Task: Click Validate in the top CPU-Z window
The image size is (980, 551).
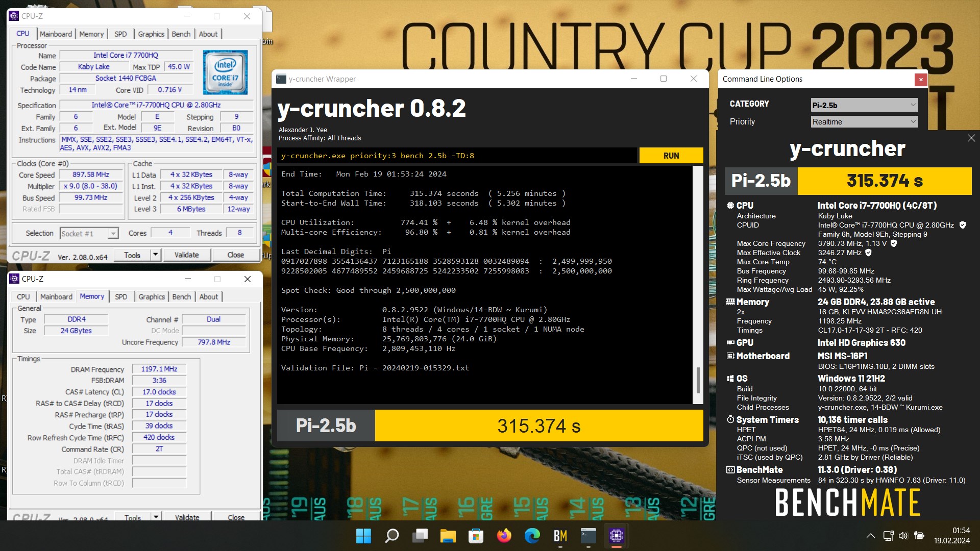Action: point(187,255)
